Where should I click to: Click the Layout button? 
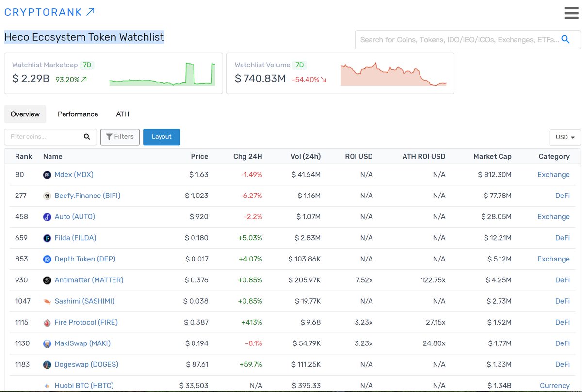pos(162,137)
